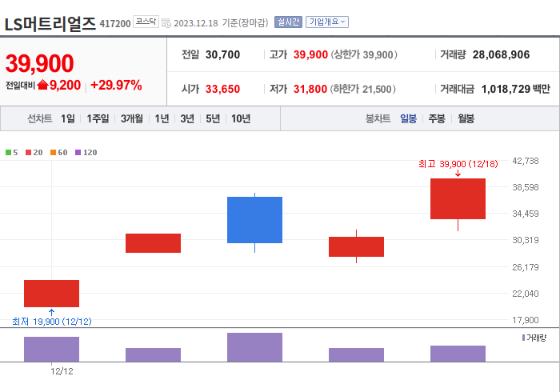Click the 12/12 red candlestick at the low
This screenshot has width=560, height=392.
pos(51,294)
